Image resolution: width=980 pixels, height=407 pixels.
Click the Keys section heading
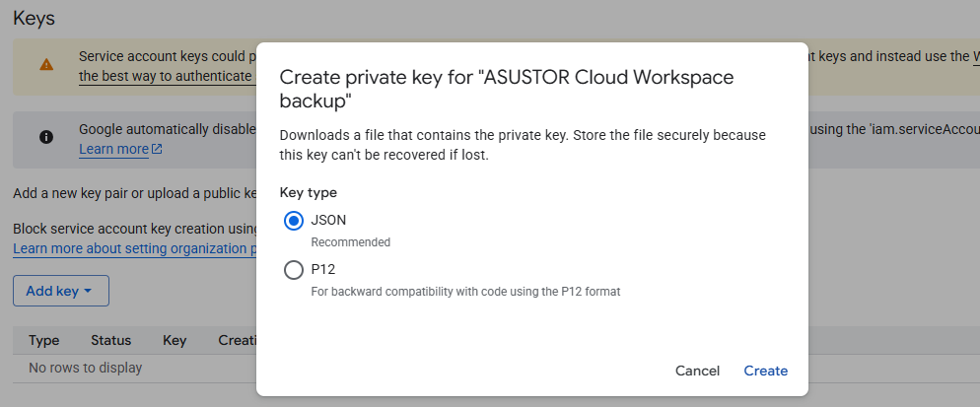[x=34, y=18]
